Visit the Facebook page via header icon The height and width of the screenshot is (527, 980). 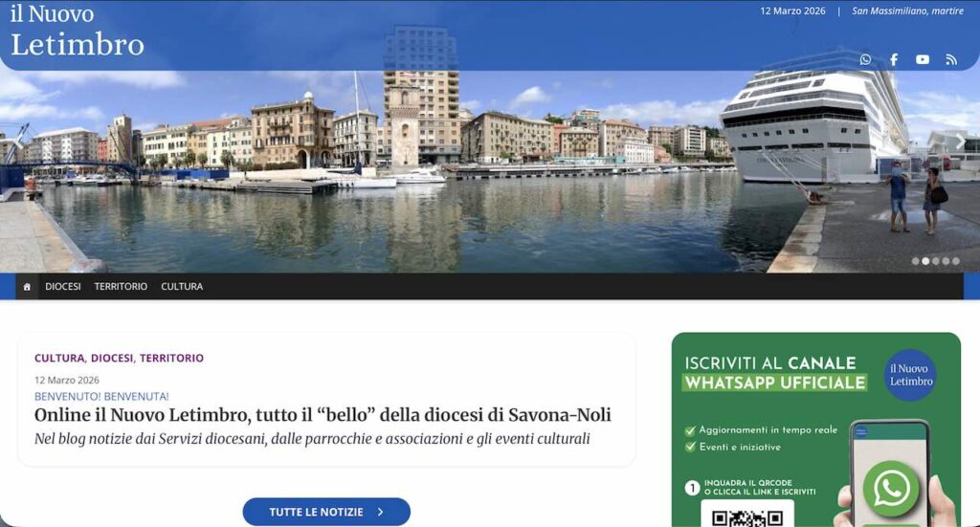pyautogui.click(x=894, y=59)
